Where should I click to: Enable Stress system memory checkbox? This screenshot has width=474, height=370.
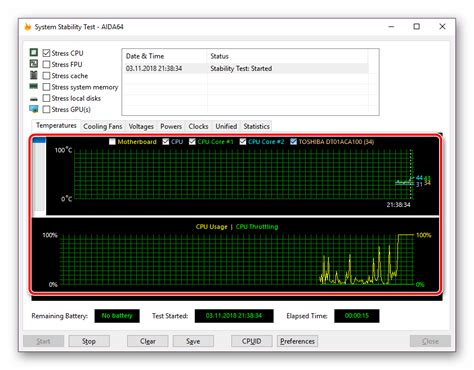(x=46, y=87)
